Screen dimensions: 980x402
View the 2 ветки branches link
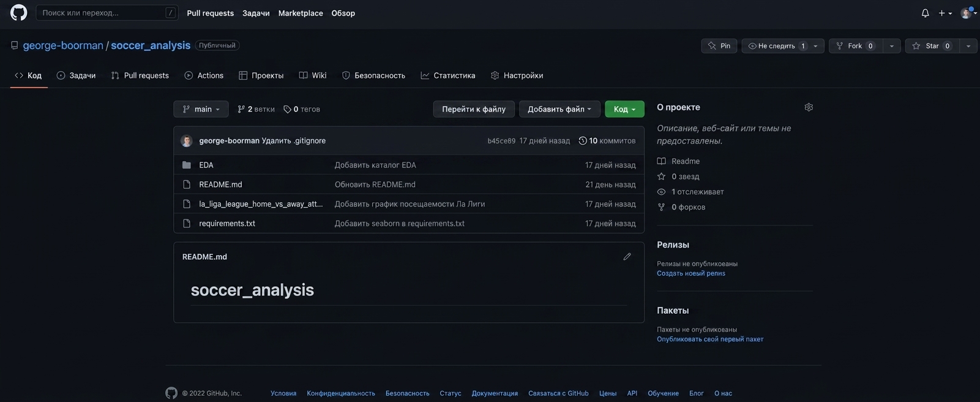256,109
